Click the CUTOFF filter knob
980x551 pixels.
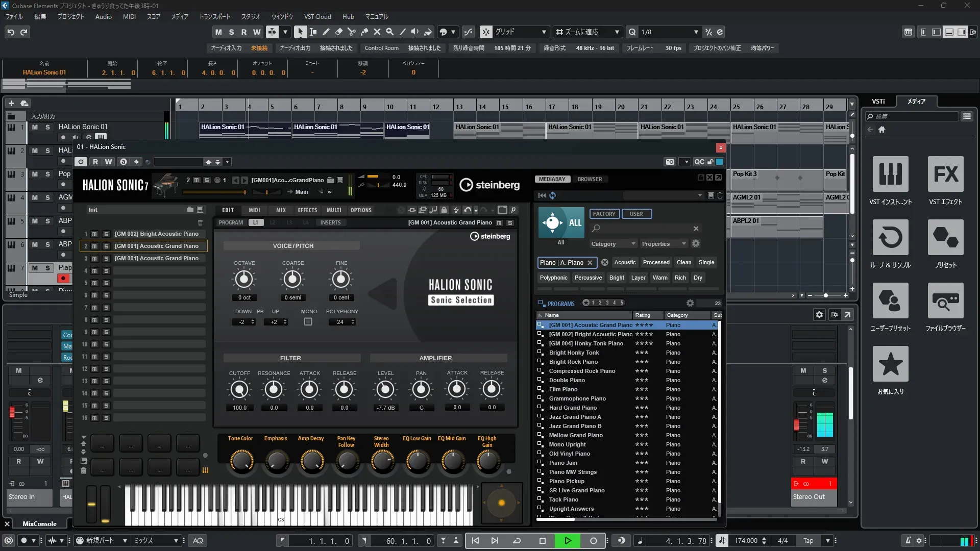(x=239, y=390)
